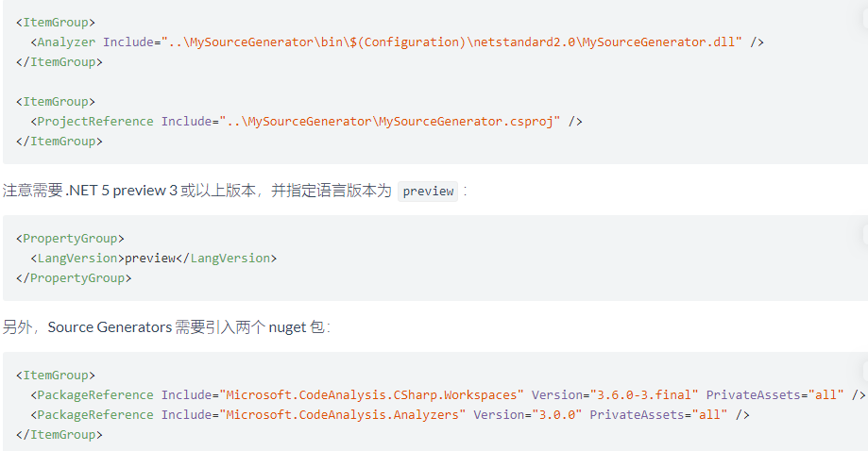Click the version string "3.6.0-3.final"
This screenshot has height=451, width=868.
point(644,395)
